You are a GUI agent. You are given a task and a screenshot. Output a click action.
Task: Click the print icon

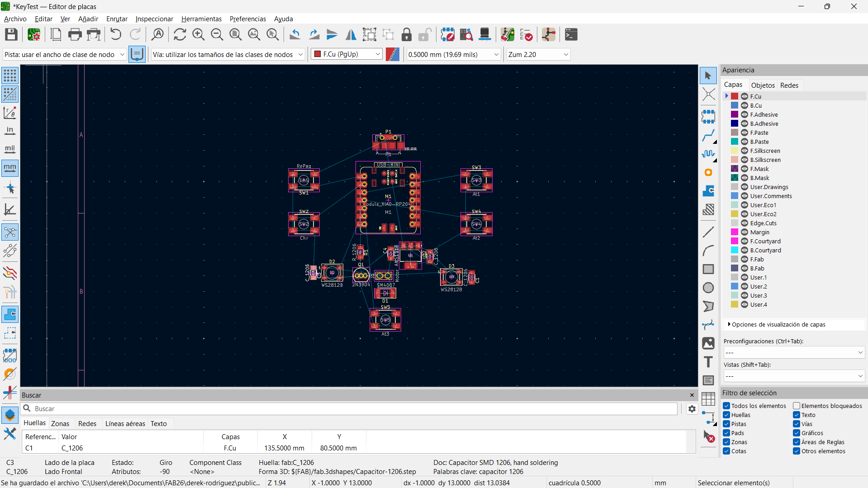(75, 34)
